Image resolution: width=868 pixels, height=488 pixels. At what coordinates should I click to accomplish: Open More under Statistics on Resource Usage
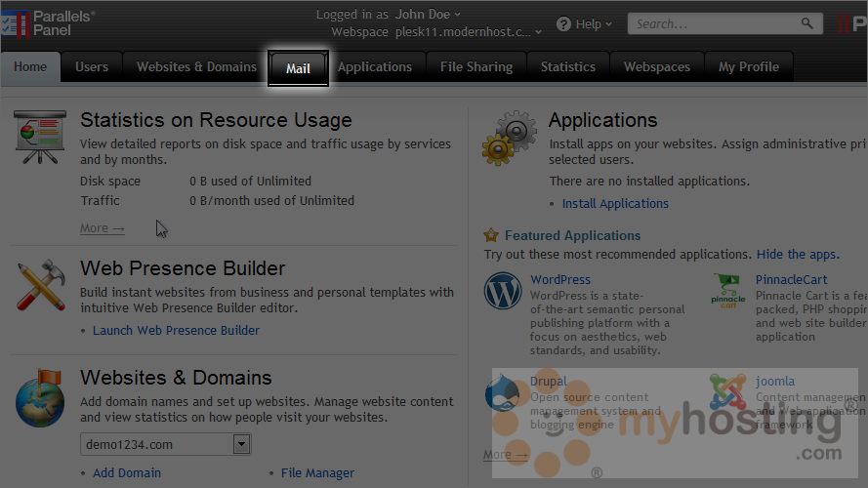tap(103, 228)
